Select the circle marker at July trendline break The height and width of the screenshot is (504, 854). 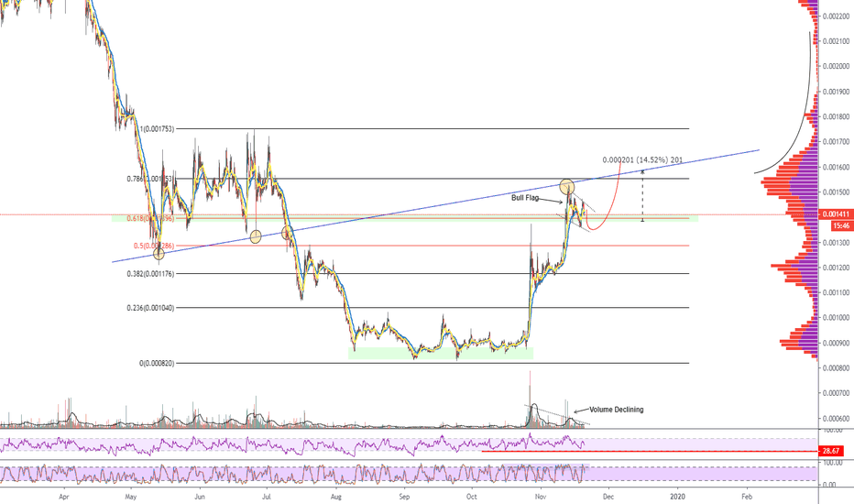click(287, 233)
